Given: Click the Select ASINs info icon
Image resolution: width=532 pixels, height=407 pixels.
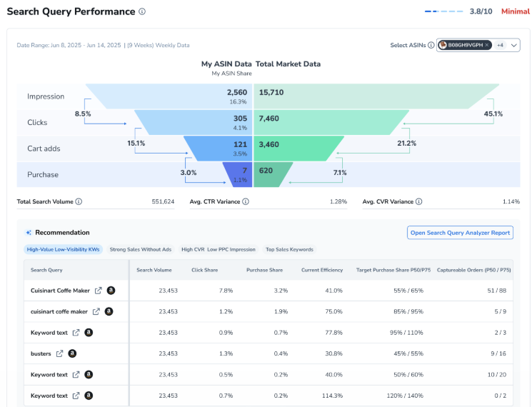Looking at the screenshot, I should [x=431, y=45].
